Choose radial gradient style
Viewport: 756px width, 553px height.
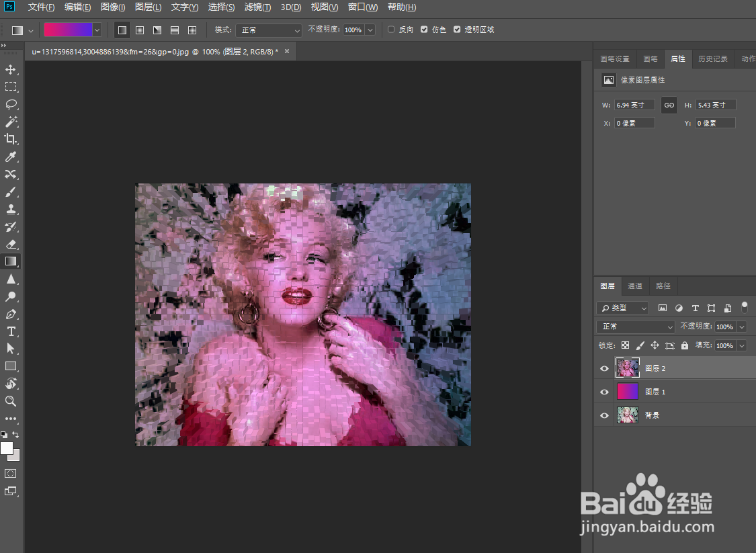(x=140, y=30)
